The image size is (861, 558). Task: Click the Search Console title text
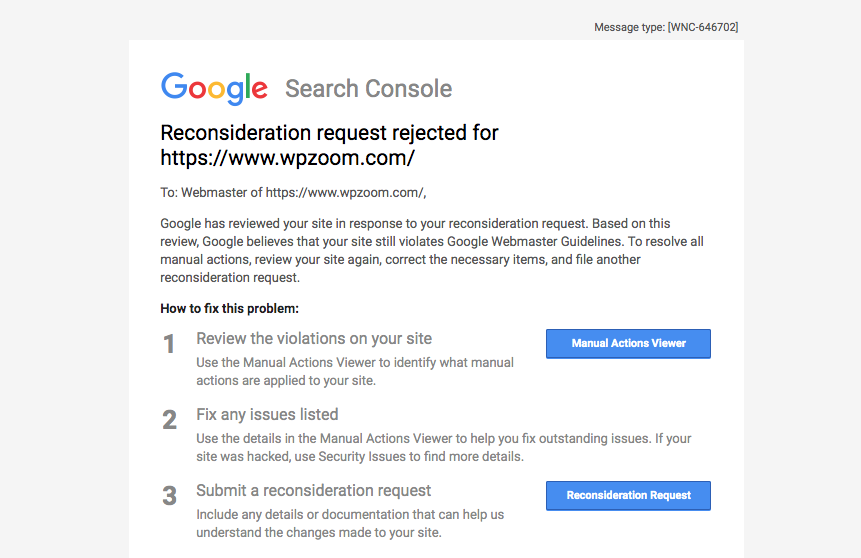pos(368,88)
